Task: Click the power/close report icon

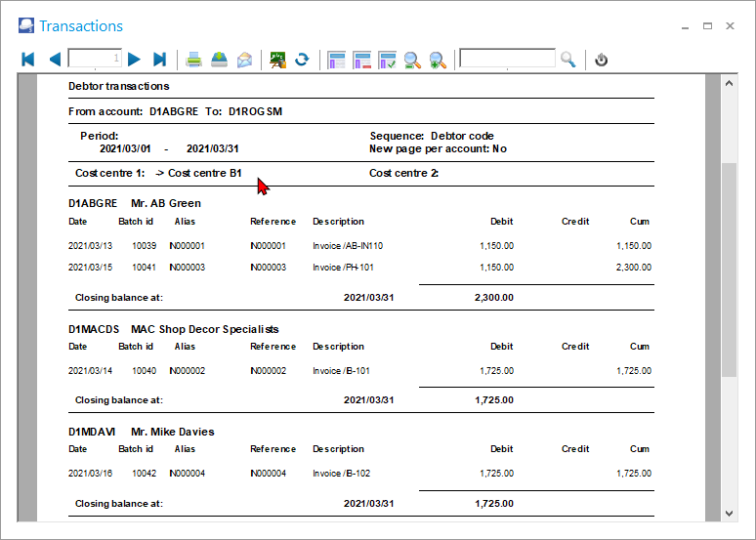Action: point(602,60)
